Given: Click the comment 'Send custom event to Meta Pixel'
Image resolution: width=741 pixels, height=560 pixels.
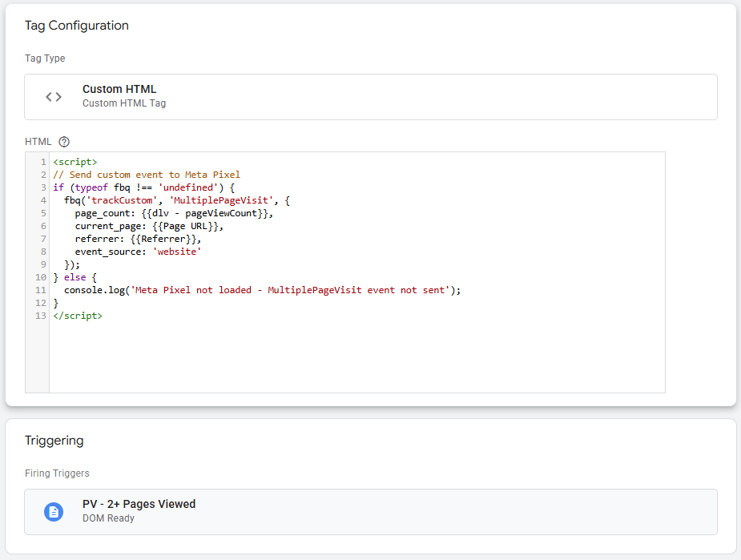Looking at the screenshot, I should tap(147, 175).
